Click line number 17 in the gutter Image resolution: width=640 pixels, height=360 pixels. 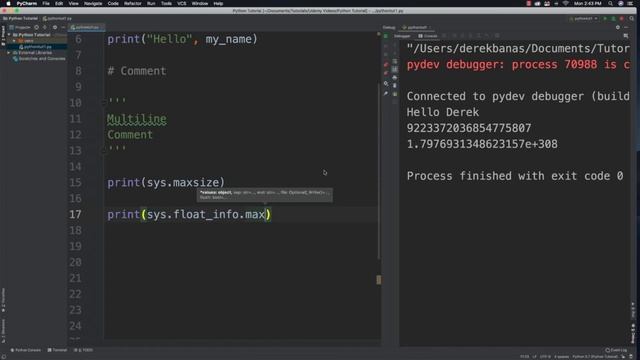tap(75, 214)
